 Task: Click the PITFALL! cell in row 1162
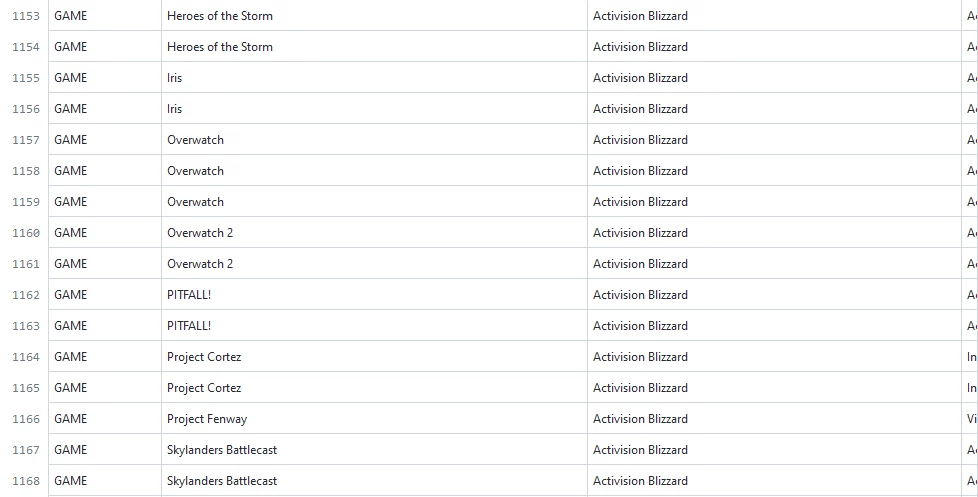[x=374, y=295]
